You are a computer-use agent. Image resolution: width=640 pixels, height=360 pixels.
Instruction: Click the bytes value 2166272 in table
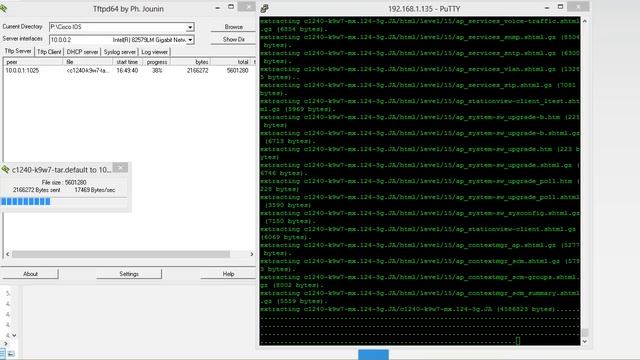point(198,71)
